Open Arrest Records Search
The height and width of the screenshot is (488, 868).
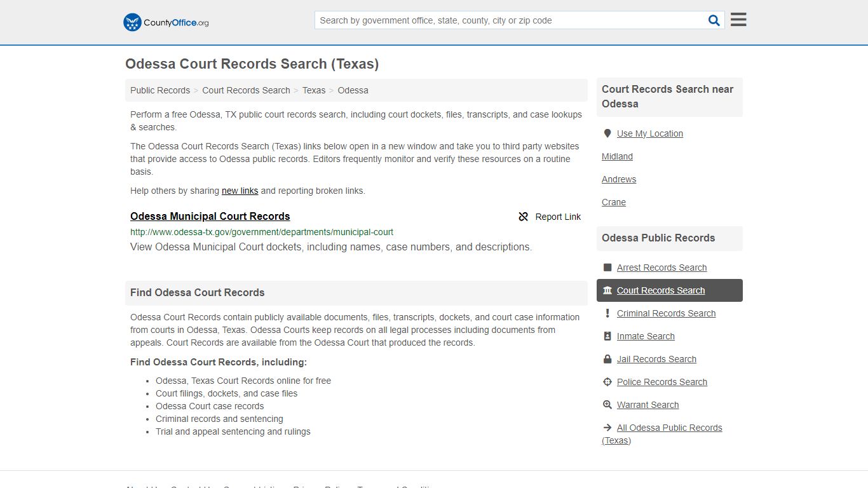point(661,268)
